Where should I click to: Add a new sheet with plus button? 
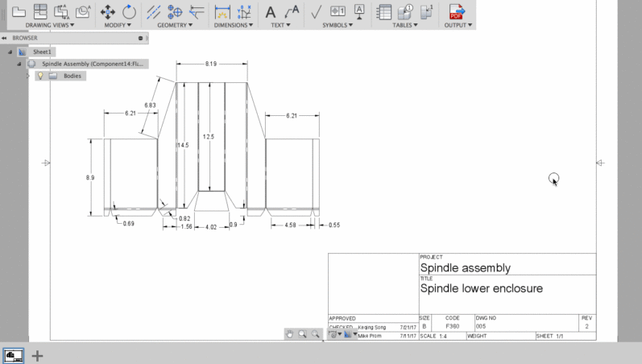tap(37, 356)
